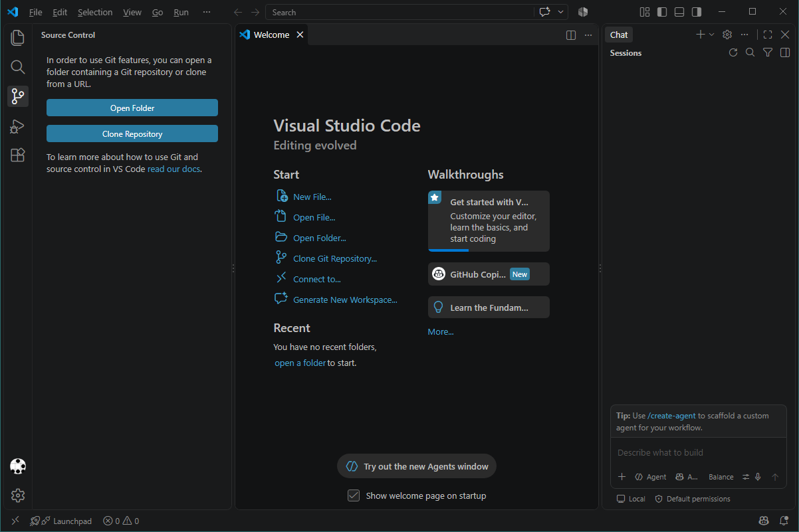Open the Agent mode picker

point(651,477)
